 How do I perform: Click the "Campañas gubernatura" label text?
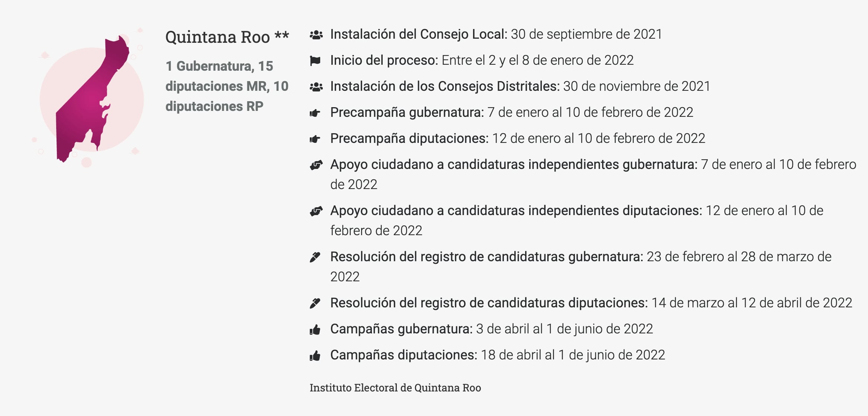[x=401, y=329]
